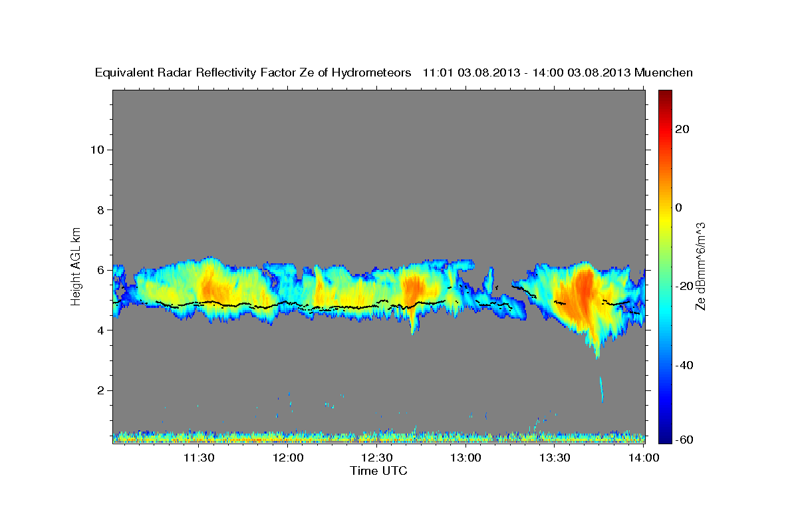Click the yellow section of the colorbar

click(x=665, y=219)
